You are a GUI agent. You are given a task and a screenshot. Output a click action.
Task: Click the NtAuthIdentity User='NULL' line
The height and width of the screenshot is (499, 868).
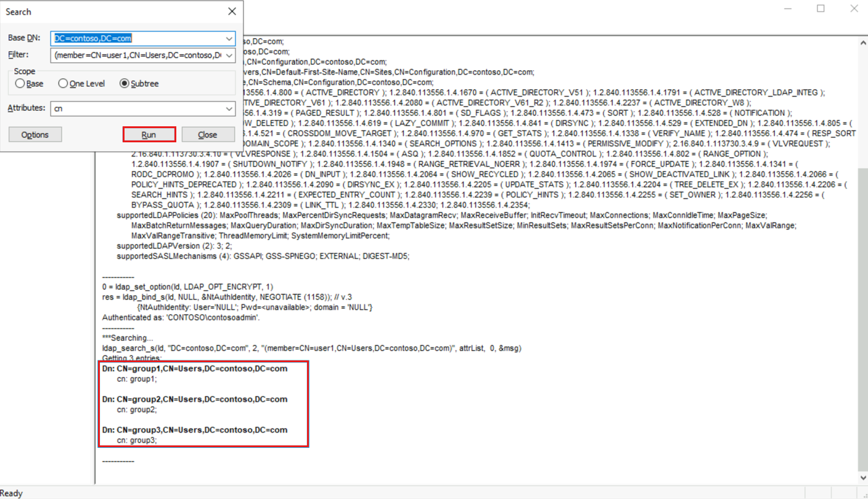(255, 307)
